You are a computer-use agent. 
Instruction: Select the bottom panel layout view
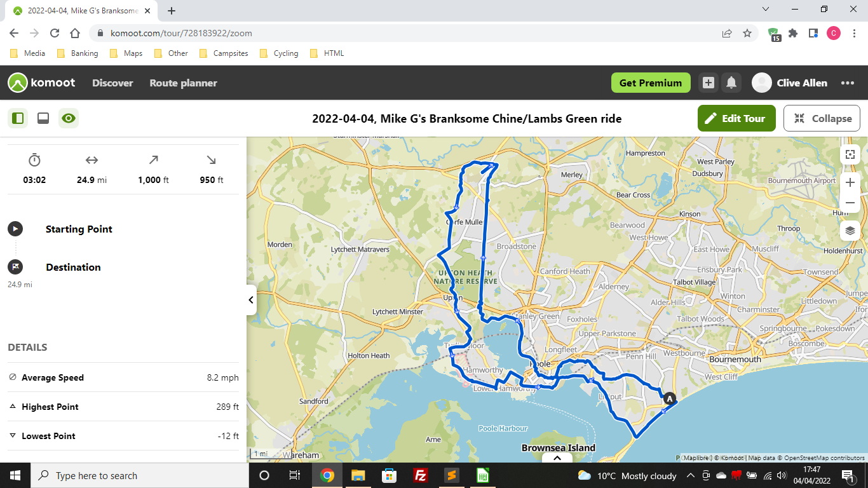click(43, 118)
